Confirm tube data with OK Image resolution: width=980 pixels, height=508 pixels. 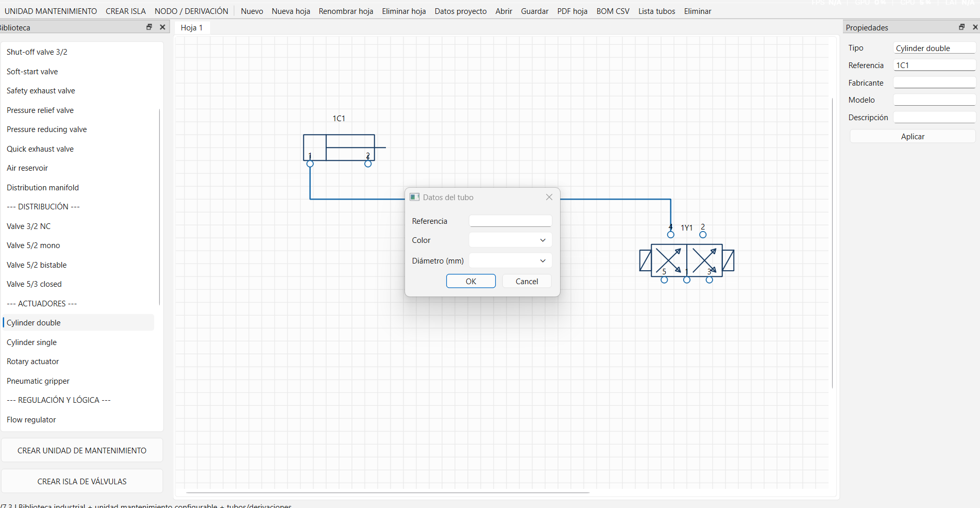(471, 281)
